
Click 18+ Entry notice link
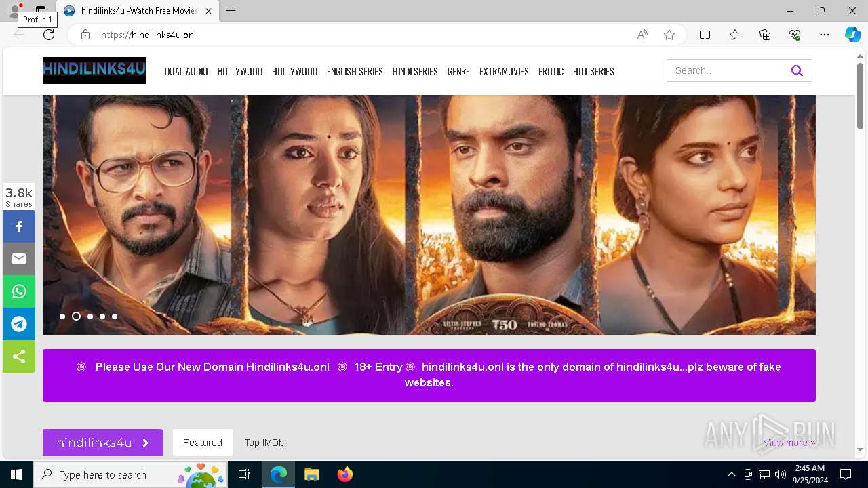click(x=378, y=367)
